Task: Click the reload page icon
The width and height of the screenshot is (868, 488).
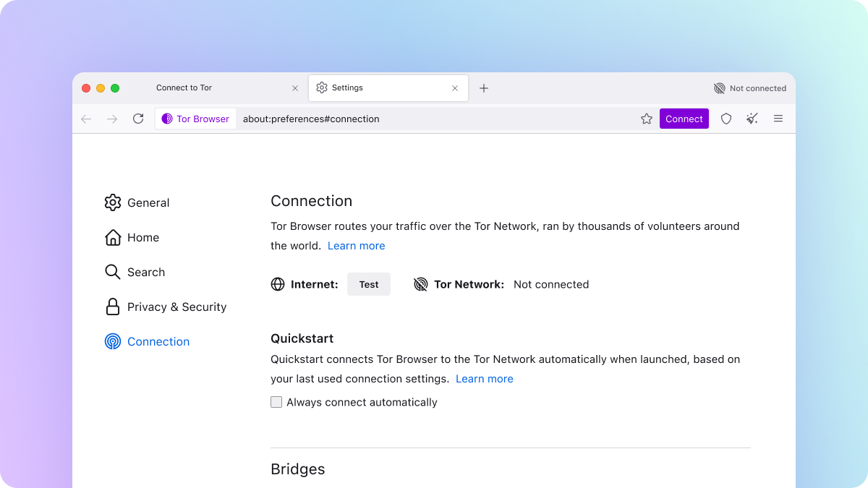Action: click(138, 119)
